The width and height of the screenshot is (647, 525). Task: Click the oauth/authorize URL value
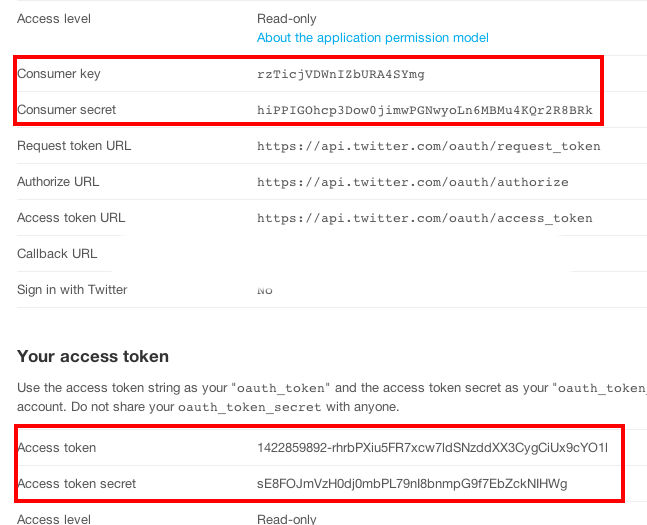coord(412,182)
